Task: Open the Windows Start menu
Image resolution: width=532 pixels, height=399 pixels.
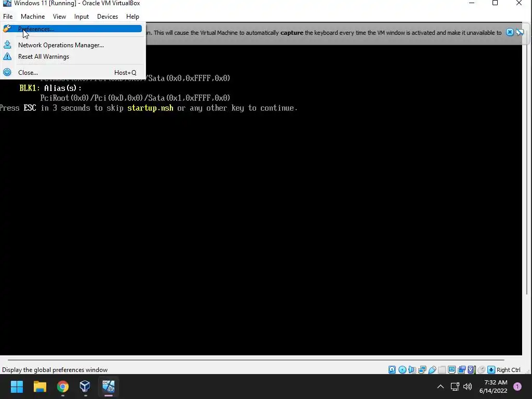Action: tap(17, 387)
